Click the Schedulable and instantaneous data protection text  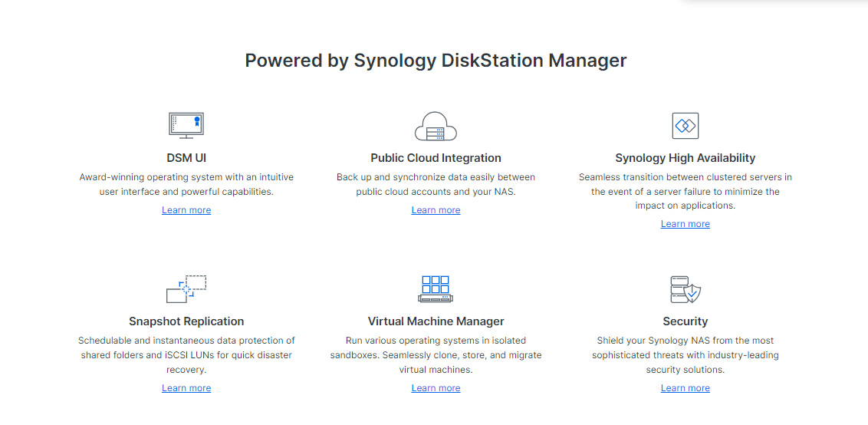[186, 354]
